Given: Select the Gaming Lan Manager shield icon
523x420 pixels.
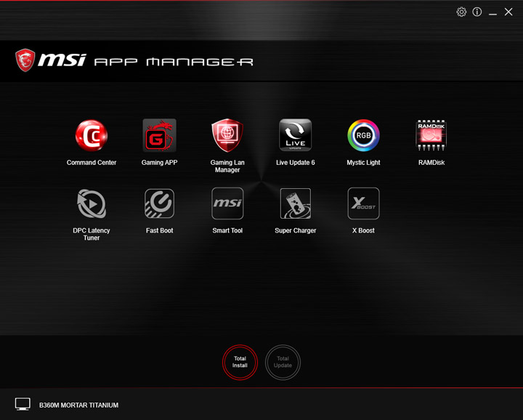Looking at the screenshot, I should tap(227, 135).
